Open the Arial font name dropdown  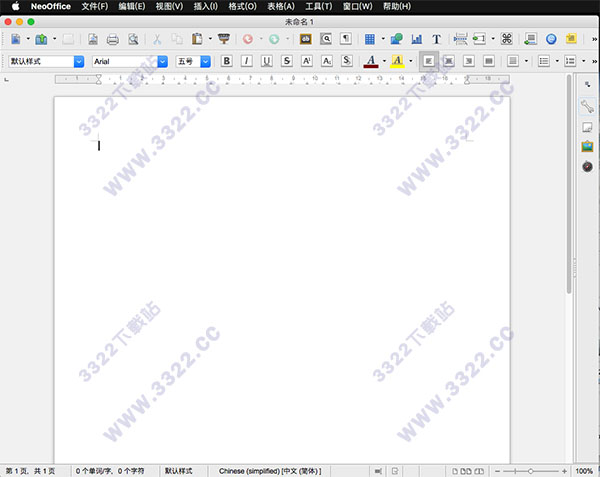(x=163, y=61)
